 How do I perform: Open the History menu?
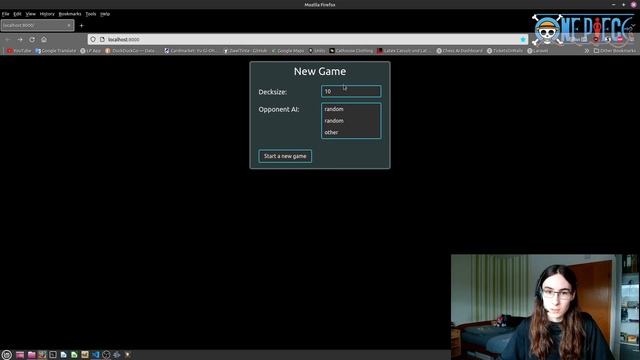tap(47, 14)
